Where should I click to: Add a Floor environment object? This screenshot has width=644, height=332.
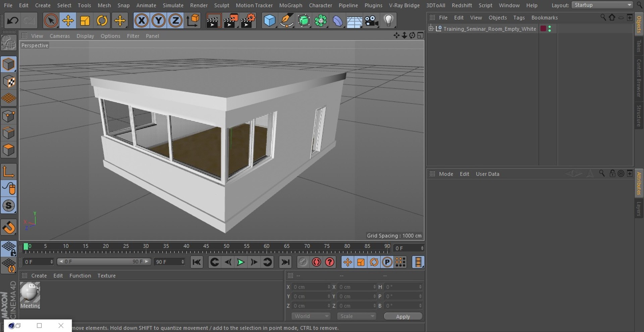pyautogui.click(x=355, y=21)
